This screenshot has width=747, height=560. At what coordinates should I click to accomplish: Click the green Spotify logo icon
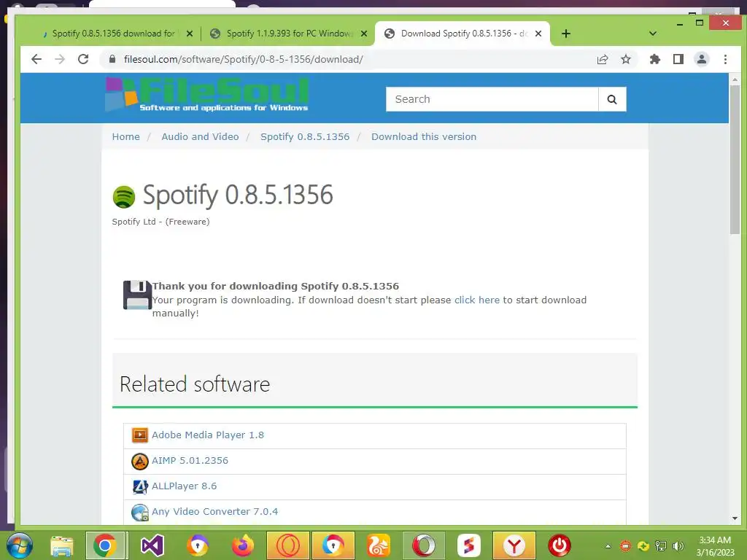point(124,197)
